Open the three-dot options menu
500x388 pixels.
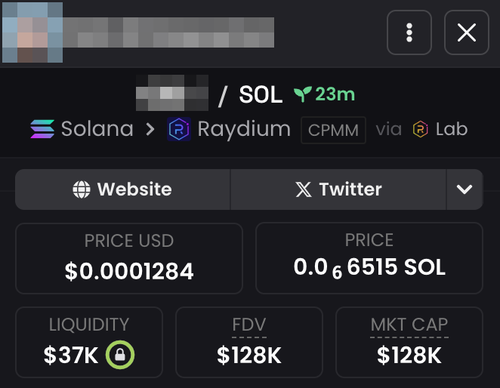409,32
